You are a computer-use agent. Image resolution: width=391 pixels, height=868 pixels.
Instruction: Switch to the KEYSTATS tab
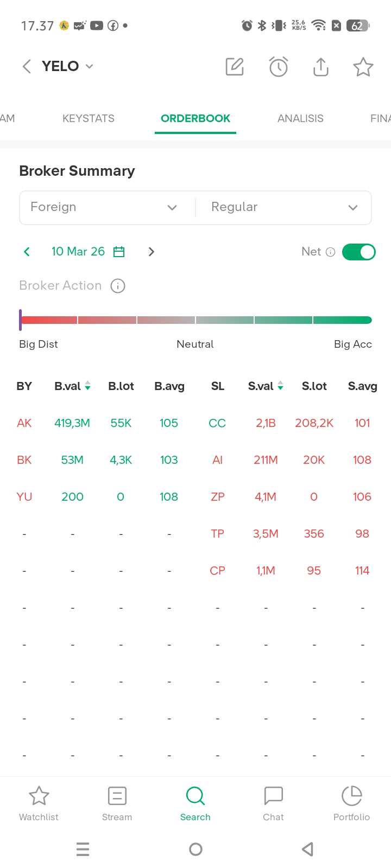(89, 118)
